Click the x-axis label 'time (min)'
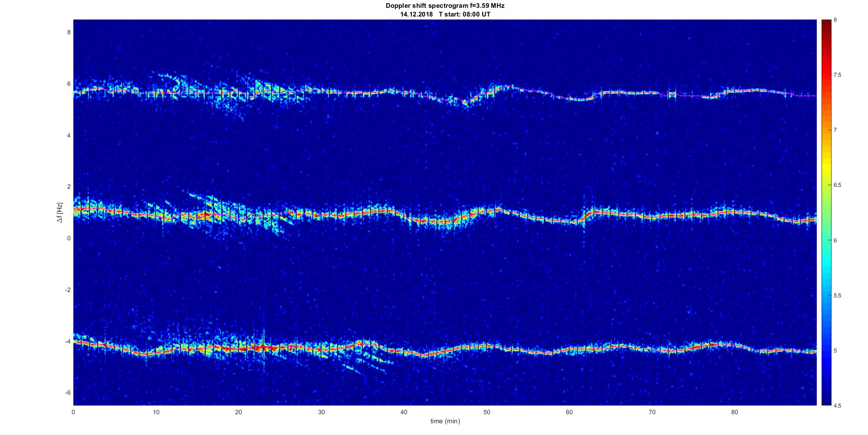Viewport: 868px width, 435px height. coord(445,421)
